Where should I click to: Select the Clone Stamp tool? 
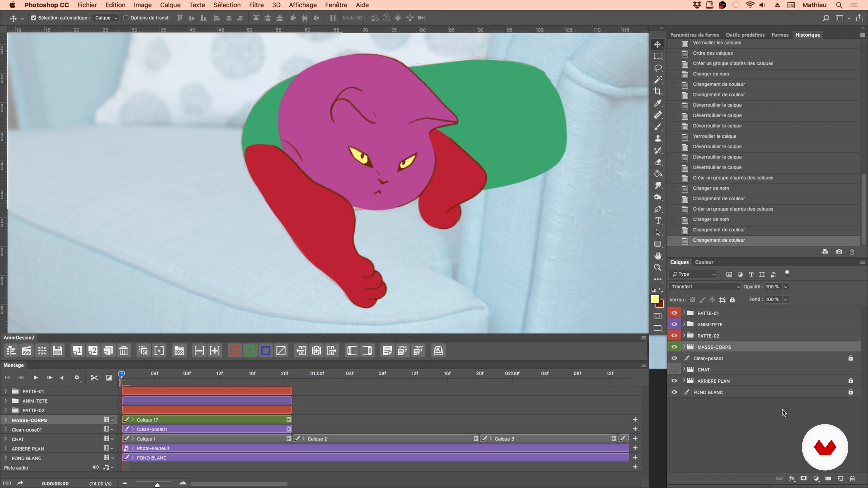click(658, 138)
